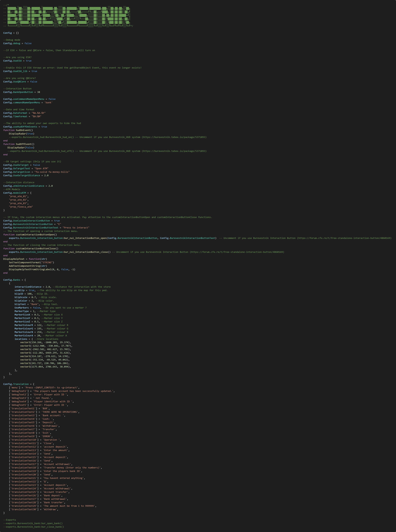Click the 'bank' string of commandNameOpenMenu

48,102
